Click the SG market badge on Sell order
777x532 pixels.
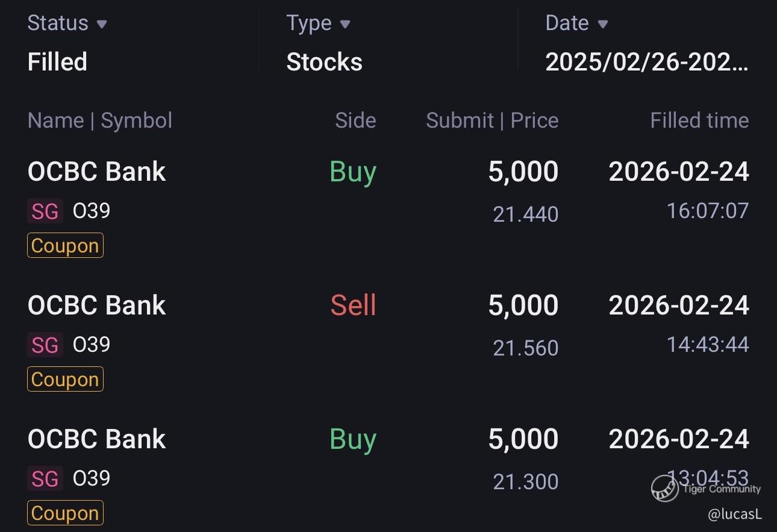[45, 345]
